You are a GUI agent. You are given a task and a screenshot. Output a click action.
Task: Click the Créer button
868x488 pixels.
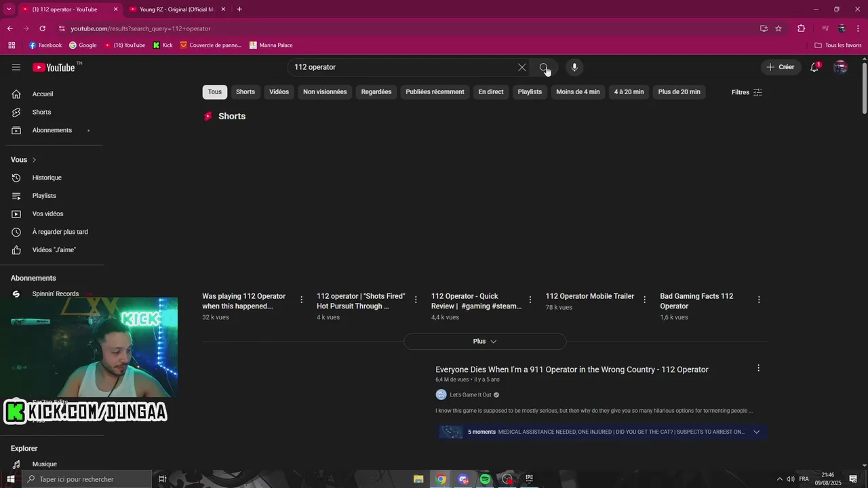click(781, 67)
